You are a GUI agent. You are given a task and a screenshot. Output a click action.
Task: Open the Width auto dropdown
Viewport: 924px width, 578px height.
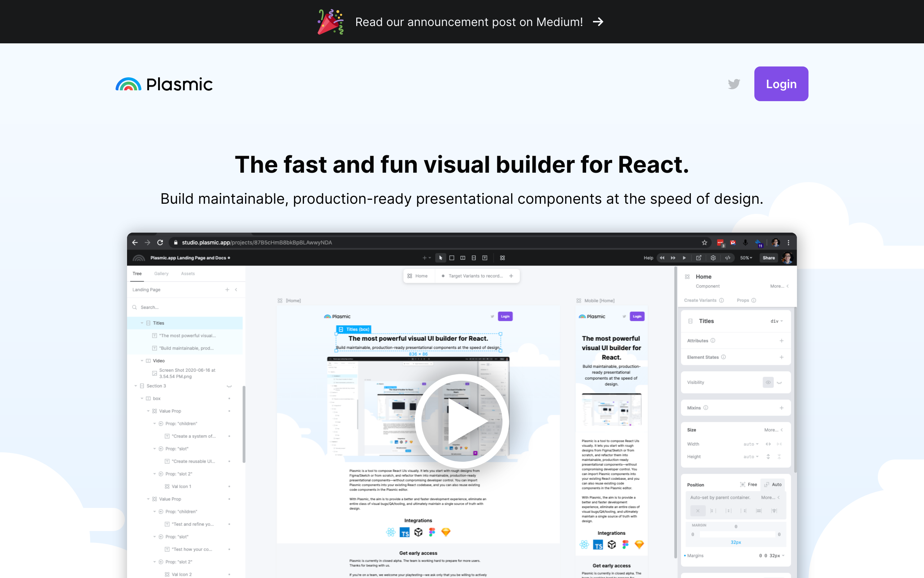(751, 444)
